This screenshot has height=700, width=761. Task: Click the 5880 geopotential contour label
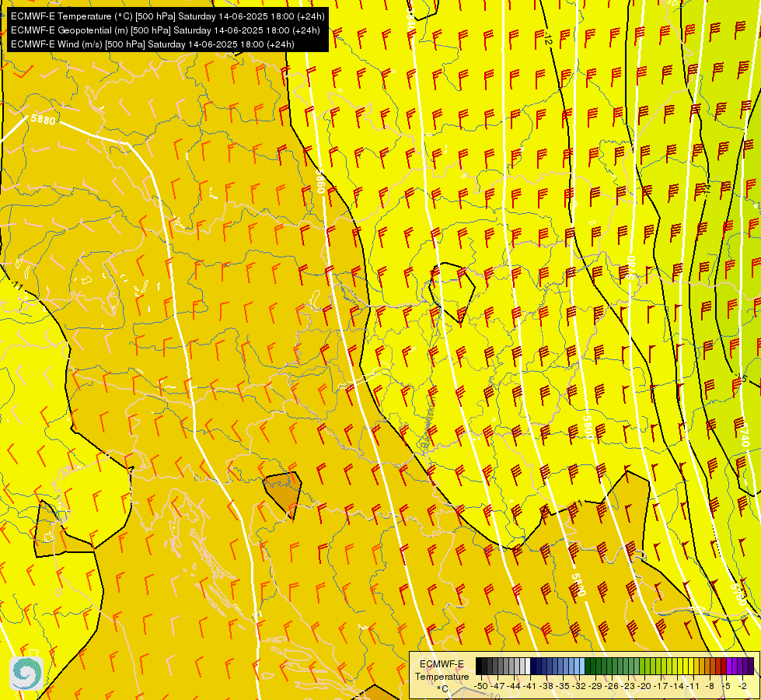pos(44,120)
